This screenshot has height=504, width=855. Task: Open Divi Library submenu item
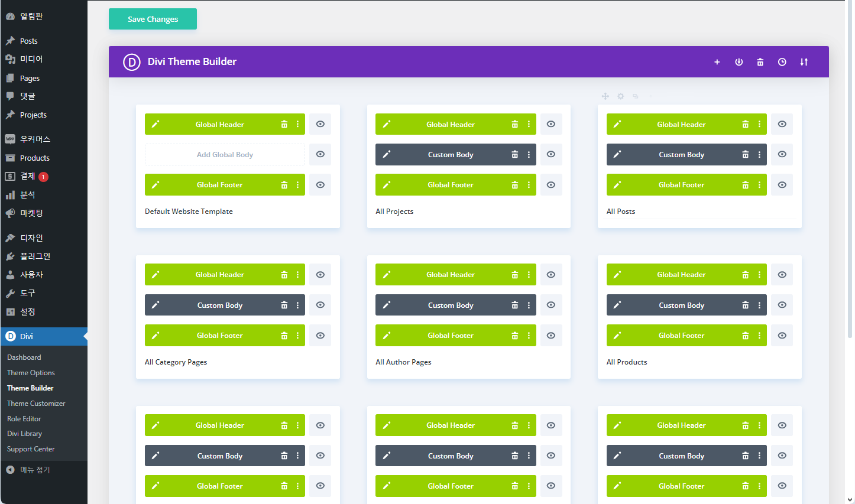(x=24, y=434)
